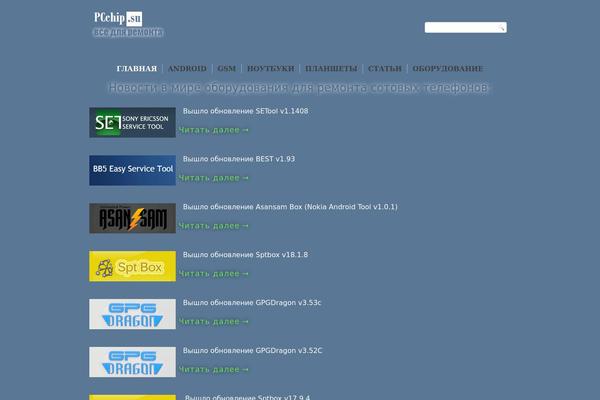Open the BB5 Easy Service Tool thumbnail
The height and width of the screenshot is (400, 600).
(132, 170)
